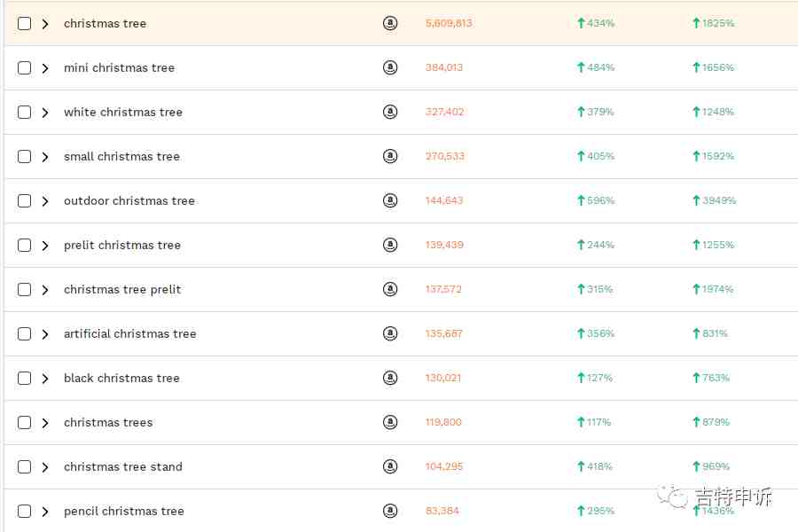Open Amazon icon for christmas tree stand
This screenshot has height=532, width=798.
pos(390,466)
